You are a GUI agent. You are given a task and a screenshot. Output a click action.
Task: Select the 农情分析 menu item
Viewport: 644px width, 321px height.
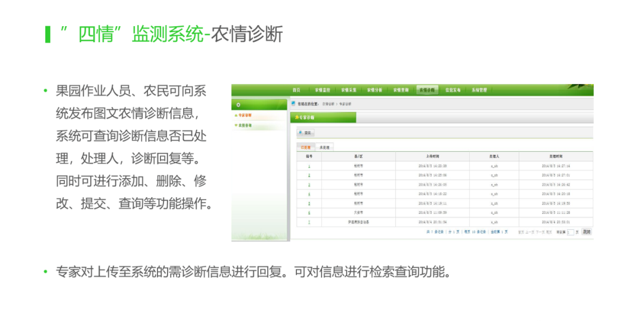(x=374, y=90)
